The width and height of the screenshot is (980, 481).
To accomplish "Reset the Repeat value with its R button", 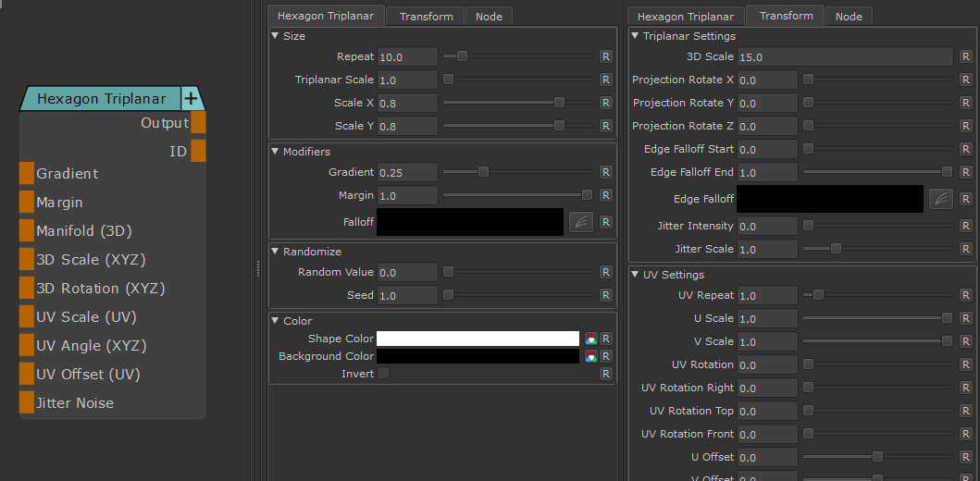I will tap(605, 56).
